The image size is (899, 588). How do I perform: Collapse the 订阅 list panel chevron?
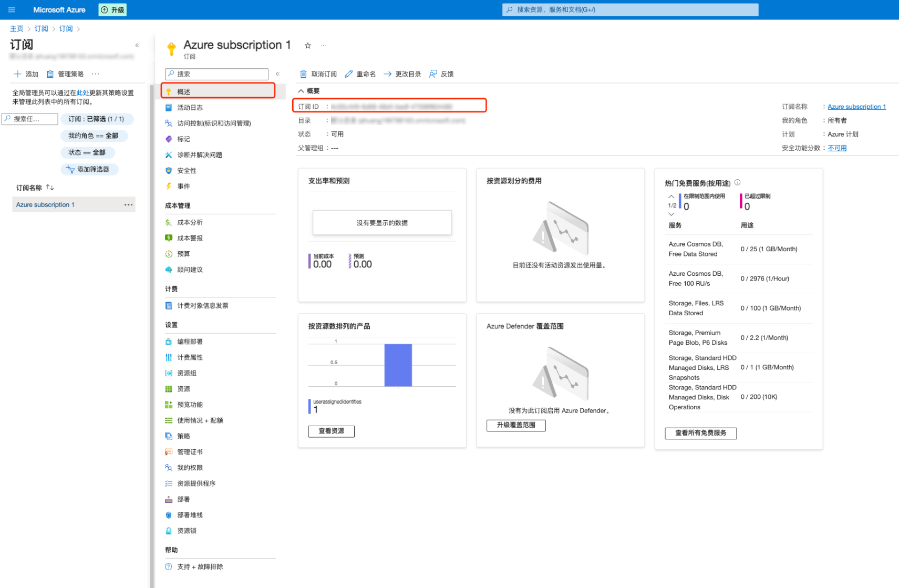137,45
